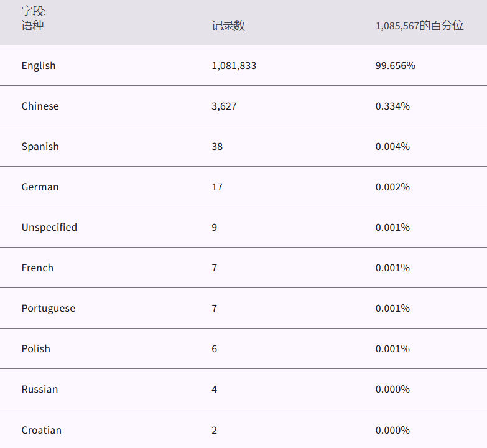Image resolution: width=487 pixels, height=448 pixels.
Task: Click the Croatian row label
Action: [41, 431]
